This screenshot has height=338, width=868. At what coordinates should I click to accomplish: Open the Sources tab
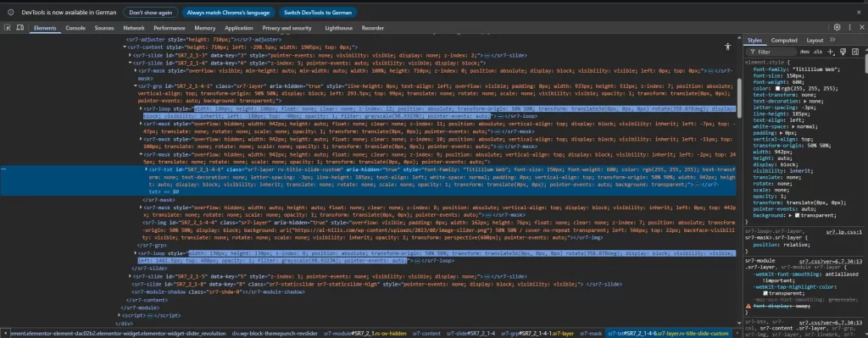[104, 28]
